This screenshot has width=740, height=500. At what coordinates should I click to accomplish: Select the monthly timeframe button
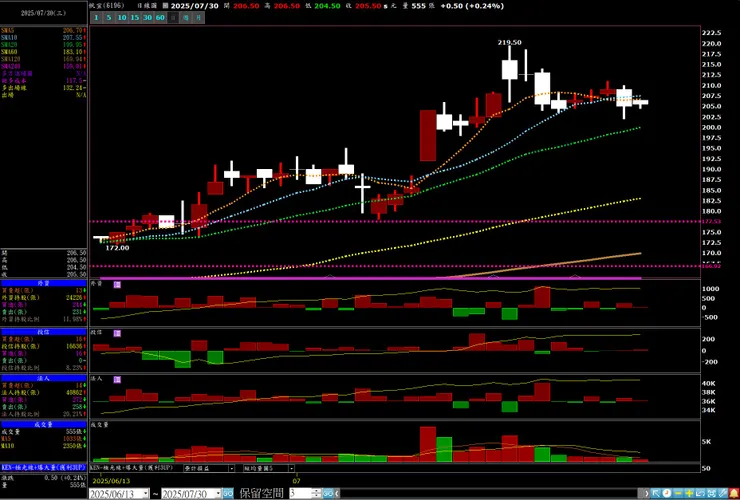(199, 17)
